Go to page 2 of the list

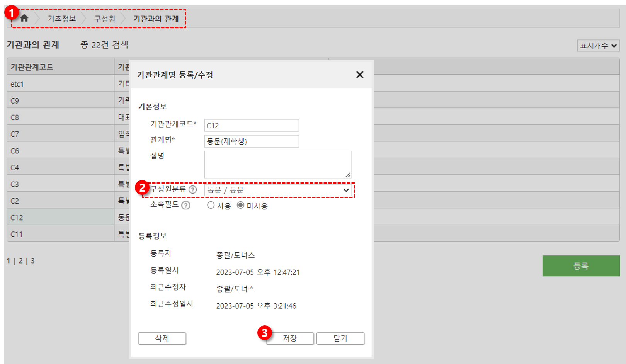point(20,261)
